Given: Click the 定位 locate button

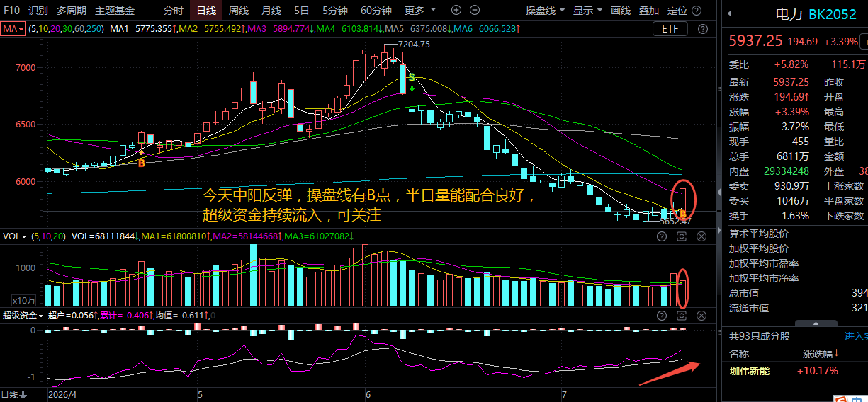Looking at the screenshot, I should pyautogui.click(x=677, y=11).
